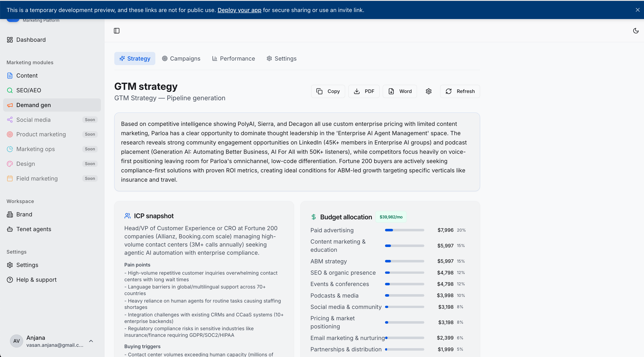Screen dimensions: 644x357
Task: Open SEO/AEO search icon item
Action: [x=10, y=90]
